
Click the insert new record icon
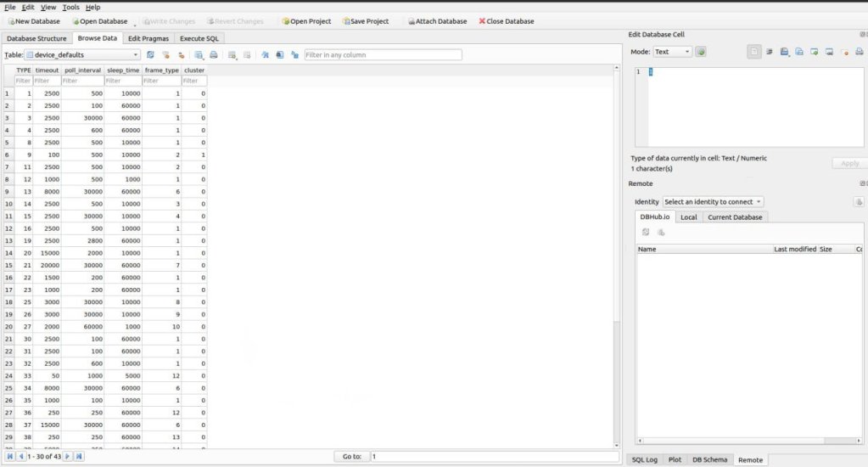(x=232, y=54)
